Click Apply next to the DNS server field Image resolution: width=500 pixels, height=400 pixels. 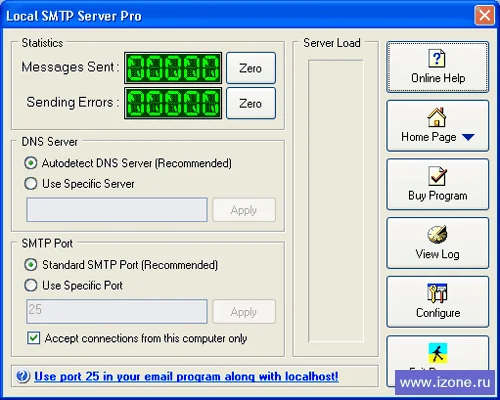pos(244,210)
